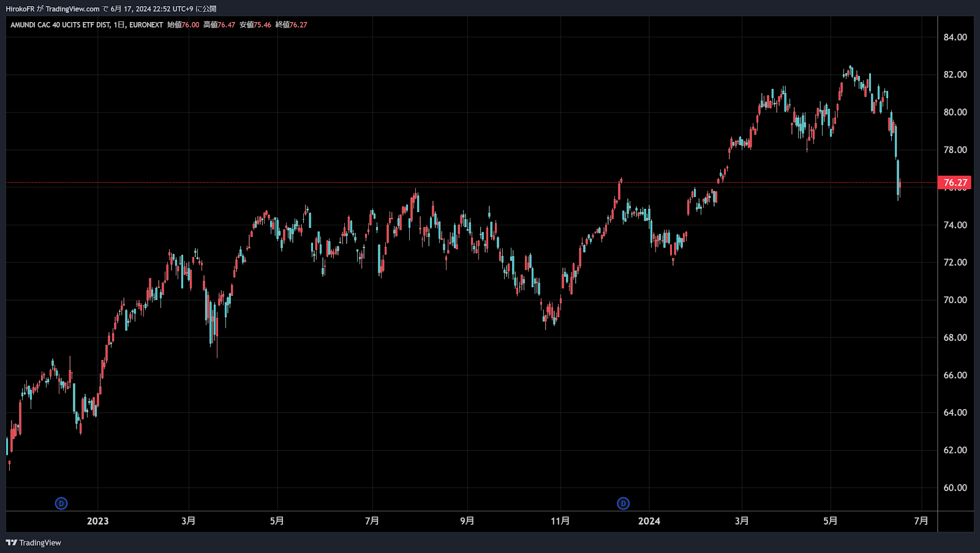Click the 64.00 price axis label
The width and height of the screenshot is (980, 553).
coord(955,413)
